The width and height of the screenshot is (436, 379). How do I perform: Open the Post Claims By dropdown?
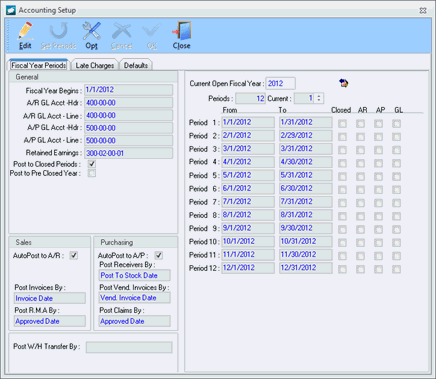[135, 321]
